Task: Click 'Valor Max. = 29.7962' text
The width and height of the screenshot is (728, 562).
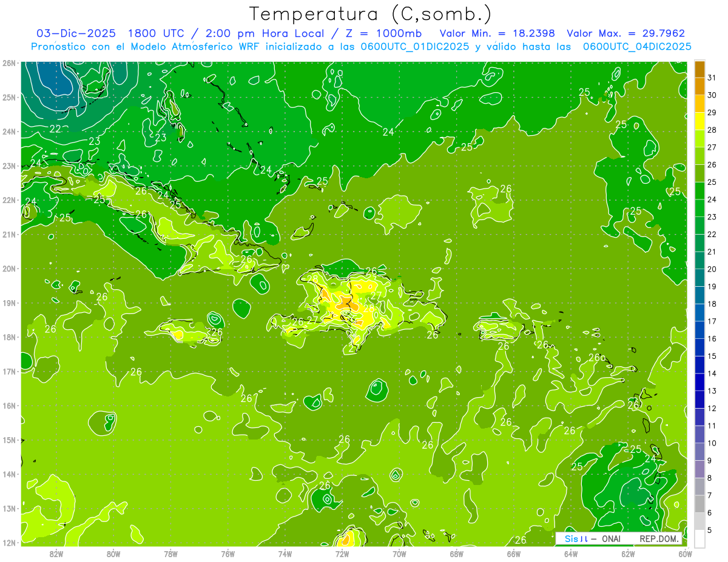Action: 626,33
